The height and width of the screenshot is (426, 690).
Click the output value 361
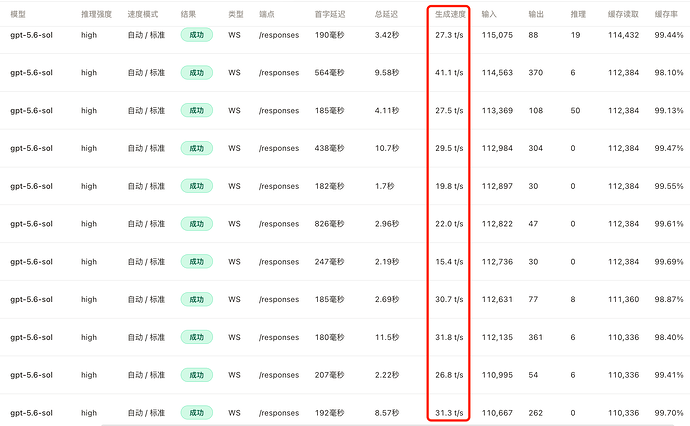click(x=536, y=337)
